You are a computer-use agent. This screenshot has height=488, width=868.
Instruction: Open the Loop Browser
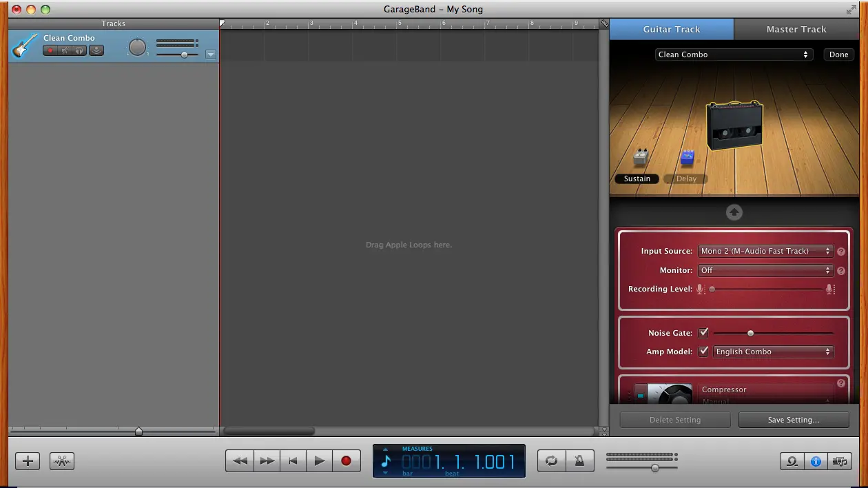[x=792, y=461]
